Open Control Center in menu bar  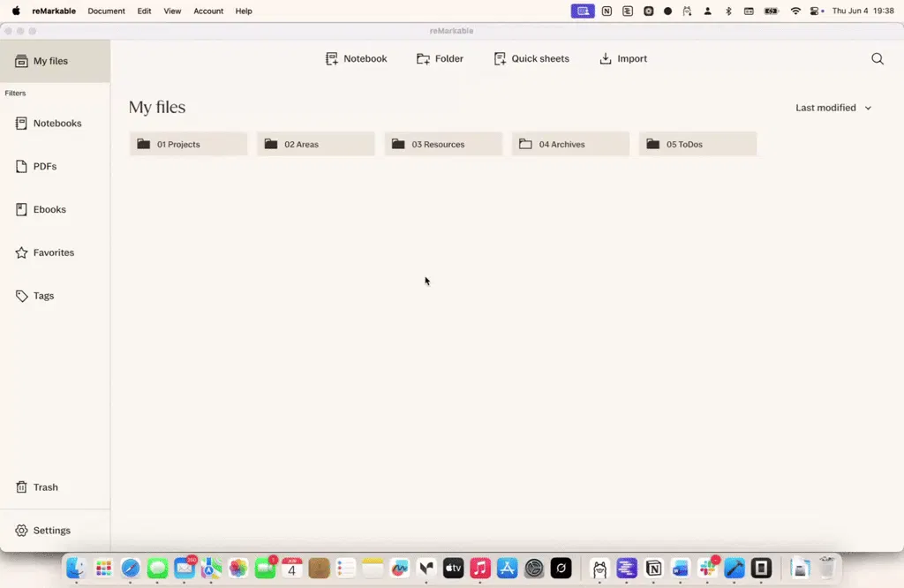coord(817,11)
